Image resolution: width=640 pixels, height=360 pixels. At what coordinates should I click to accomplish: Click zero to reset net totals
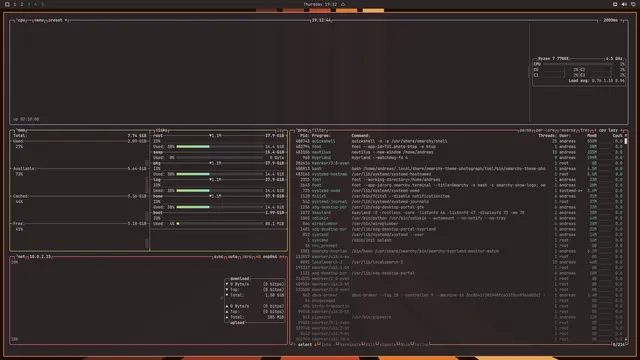(247, 257)
